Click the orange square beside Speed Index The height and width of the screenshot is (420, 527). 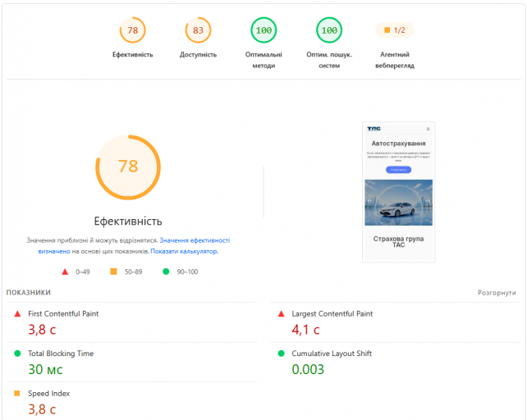17,393
